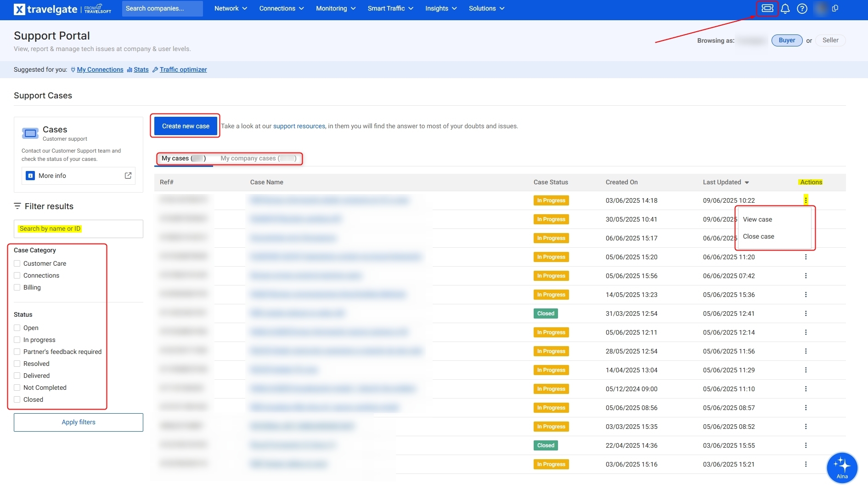Browse as Buyer
The height and width of the screenshot is (490, 868).
click(787, 40)
